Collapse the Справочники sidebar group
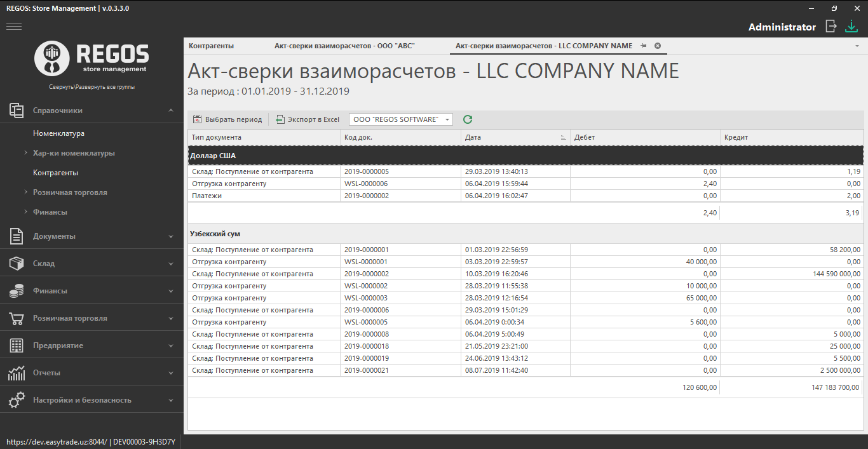This screenshot has width=868, height=449. tap(171, 111)
